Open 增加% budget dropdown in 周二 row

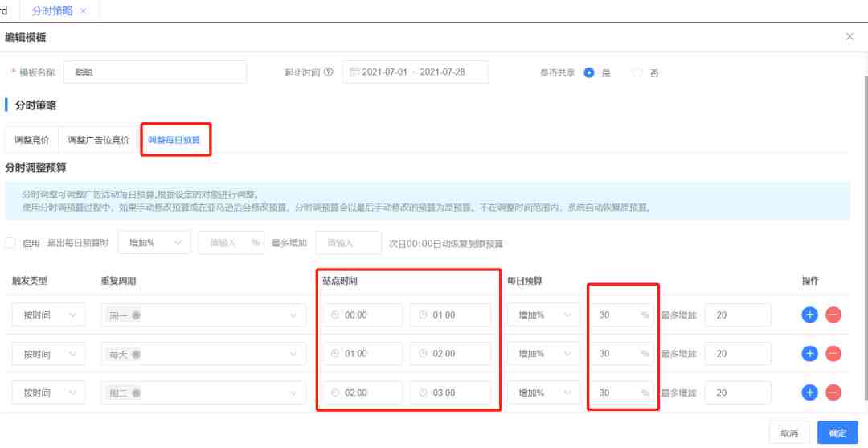pos(543,393)
